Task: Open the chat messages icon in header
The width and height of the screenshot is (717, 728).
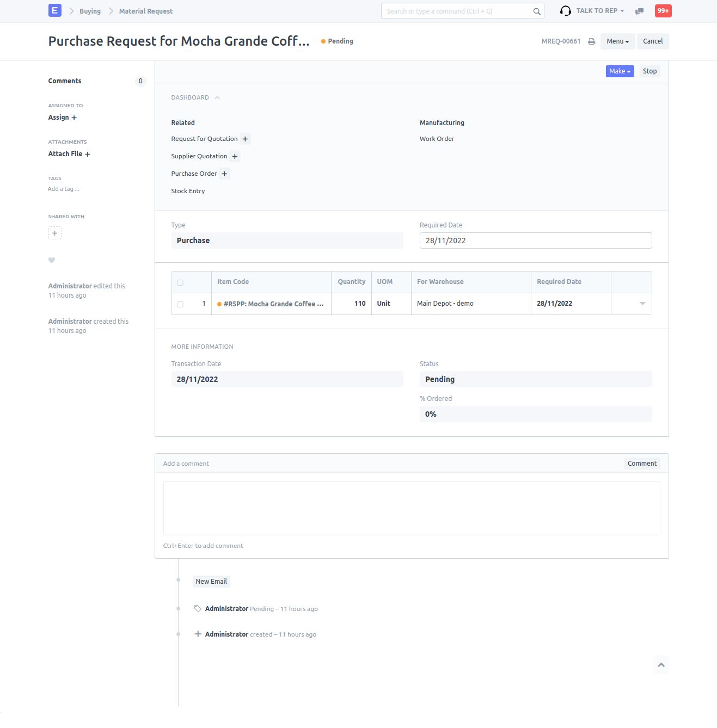Action: click(640, 11)
